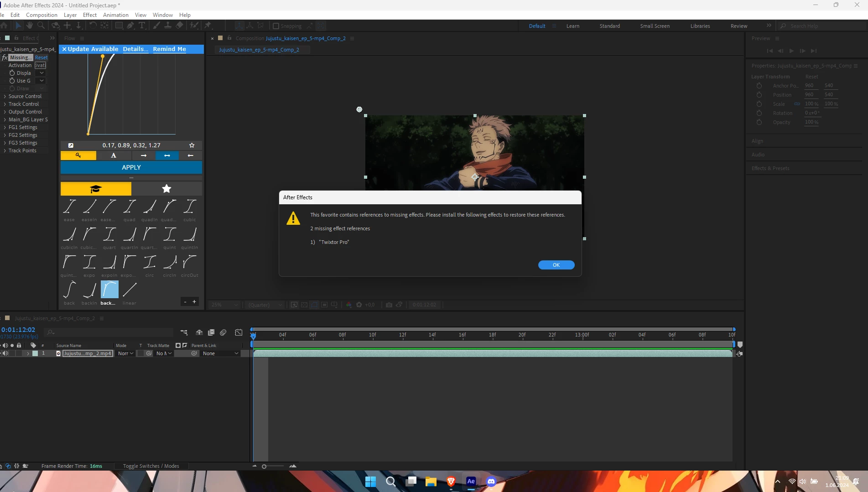Click the Flow favorites star icon
Screen dimensions: 868x492
point(192,145)
